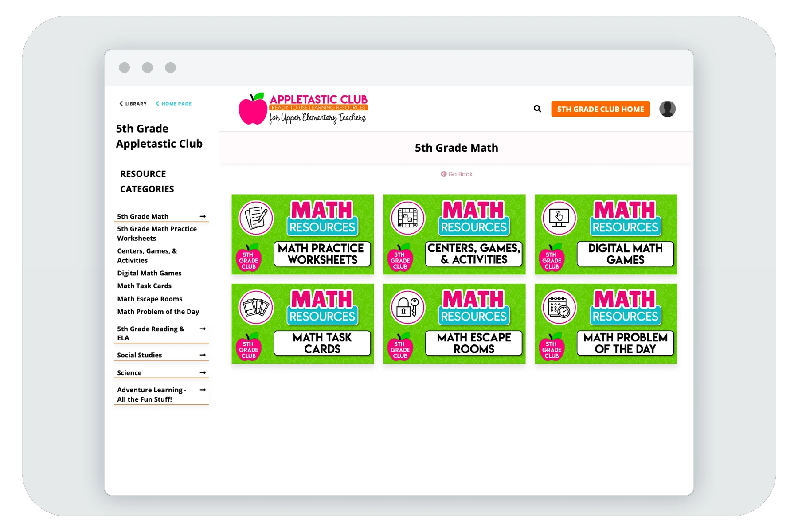
Task: Click the Appletastic Club apple logo
Action: (253, 109)
